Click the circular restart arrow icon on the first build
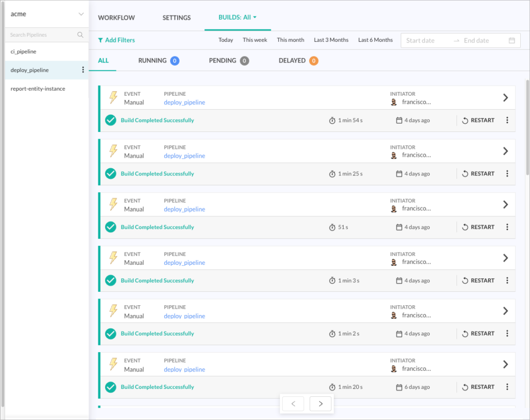Image resolution: width=530 pixels, height=420 pixels. click(x=465, y=120)
